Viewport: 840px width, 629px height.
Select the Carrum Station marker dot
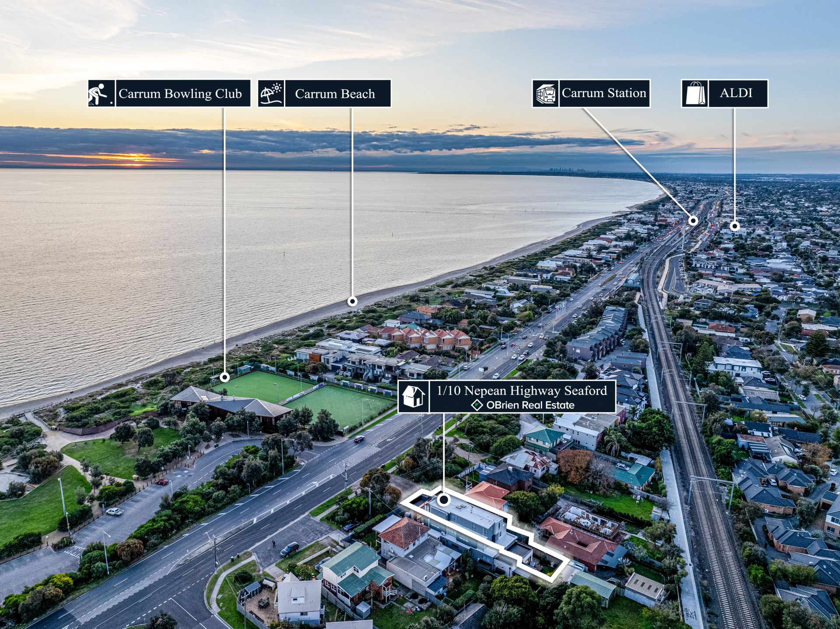pyautogui.click(x=693, y=220)
